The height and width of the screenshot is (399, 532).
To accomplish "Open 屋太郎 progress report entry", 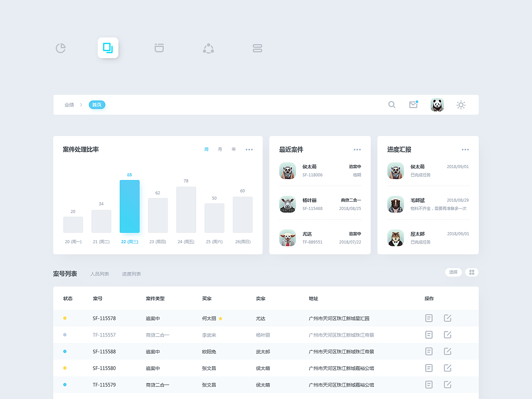I will click(x=428, y=238).
